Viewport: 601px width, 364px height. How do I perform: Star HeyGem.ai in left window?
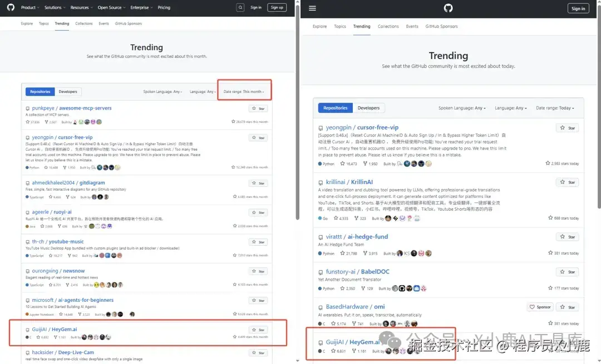(258, 330)
